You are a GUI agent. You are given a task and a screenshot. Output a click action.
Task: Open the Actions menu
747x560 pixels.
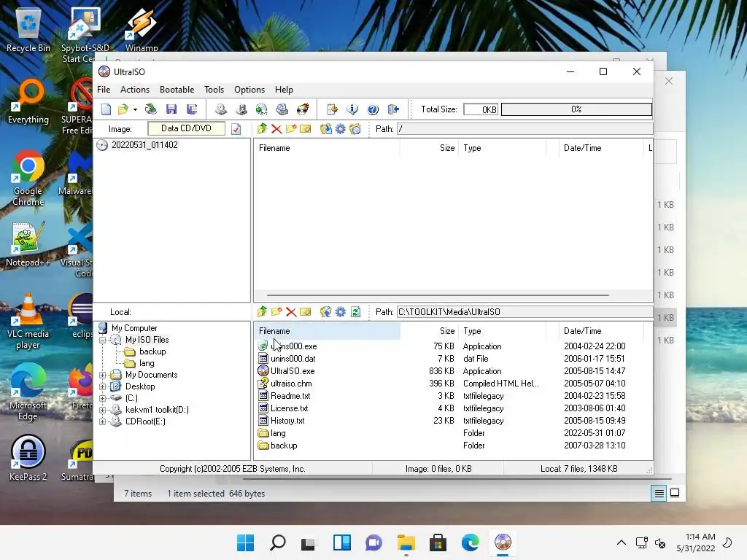tap(135, 90)
